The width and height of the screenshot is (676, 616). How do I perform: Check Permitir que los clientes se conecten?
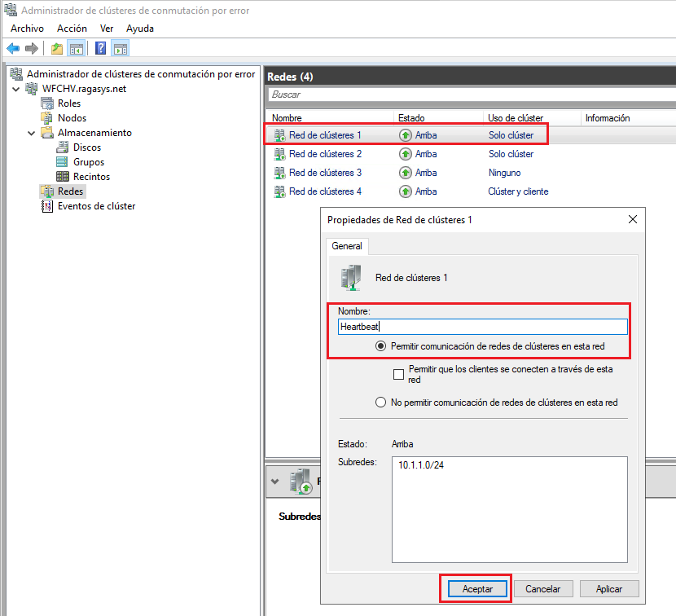point(399,375)
